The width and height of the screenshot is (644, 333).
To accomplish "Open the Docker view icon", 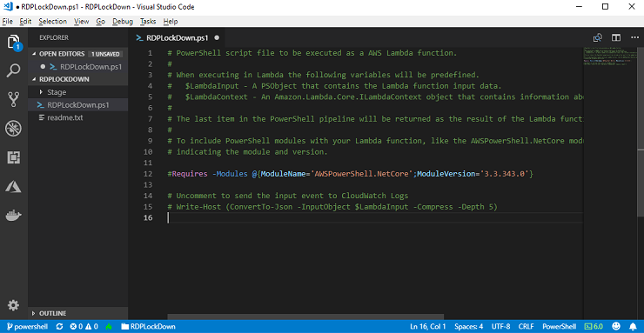I will click(14, 216).
